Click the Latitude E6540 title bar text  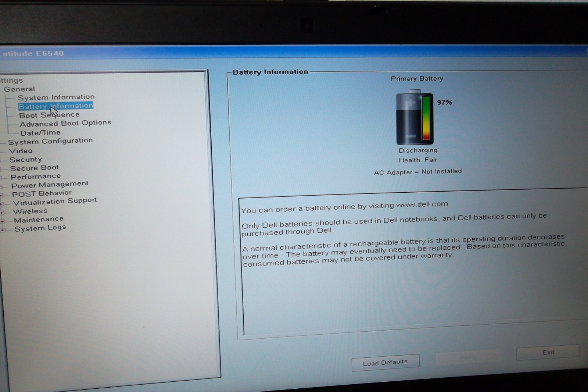tap(32, 54)
